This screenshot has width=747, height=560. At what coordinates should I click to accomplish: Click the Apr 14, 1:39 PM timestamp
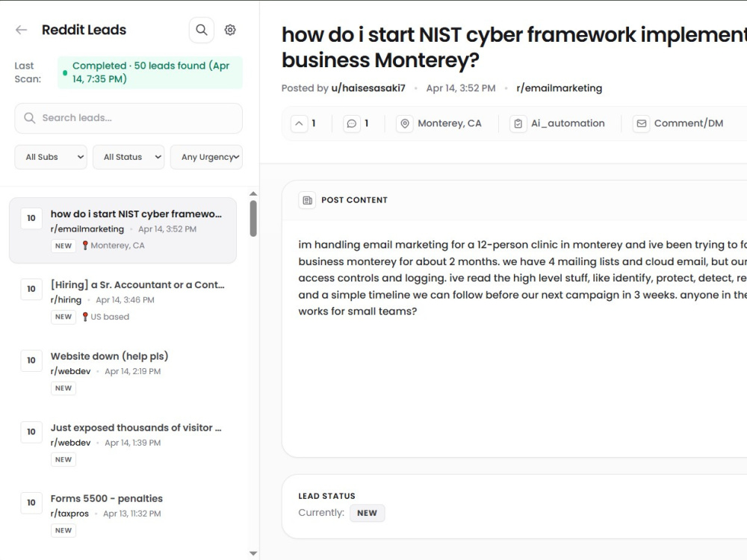coord(132,443)
